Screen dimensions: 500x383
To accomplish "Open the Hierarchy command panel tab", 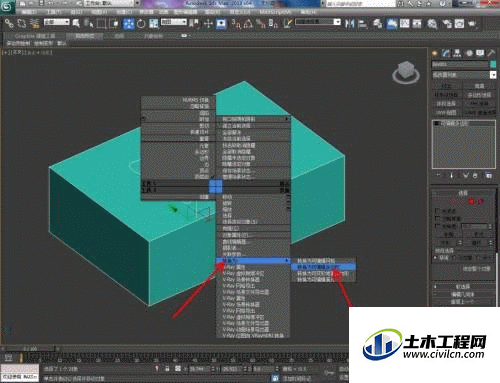I will pyautogui.click(x=457, y=53).
